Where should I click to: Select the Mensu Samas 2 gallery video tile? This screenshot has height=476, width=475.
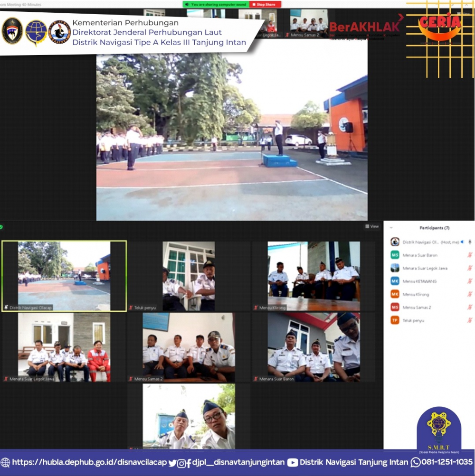click(189, 347)
